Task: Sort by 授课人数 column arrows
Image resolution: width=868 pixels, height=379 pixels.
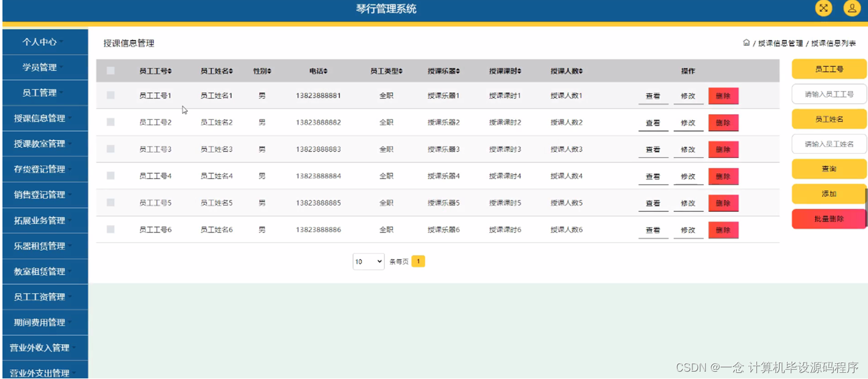Action: pos(581,71)
